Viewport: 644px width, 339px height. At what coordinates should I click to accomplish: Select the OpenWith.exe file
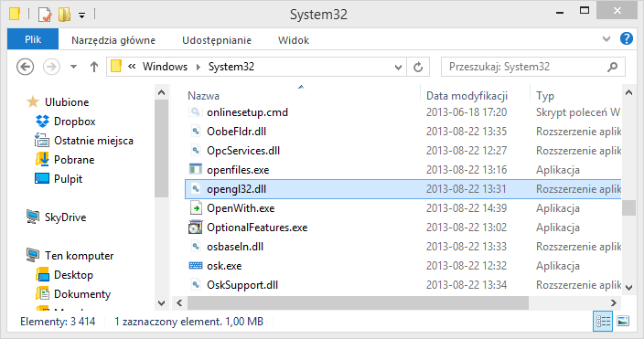tap(241, 208)
